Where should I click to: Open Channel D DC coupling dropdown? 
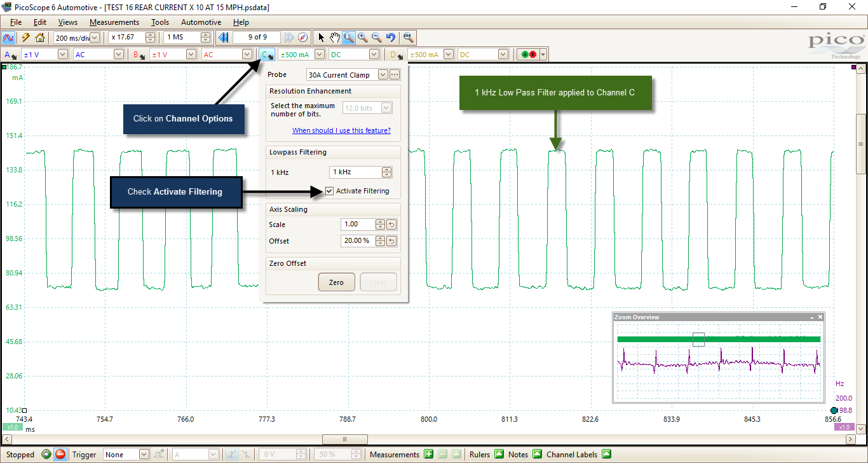click(x=503, y=55)
